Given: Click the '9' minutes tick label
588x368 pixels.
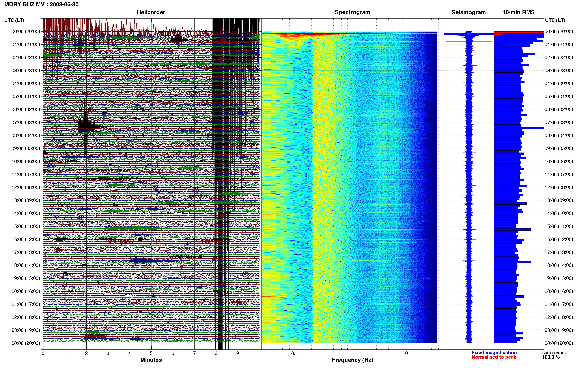Looking at the screenshot, I should [x=238, y=353].
